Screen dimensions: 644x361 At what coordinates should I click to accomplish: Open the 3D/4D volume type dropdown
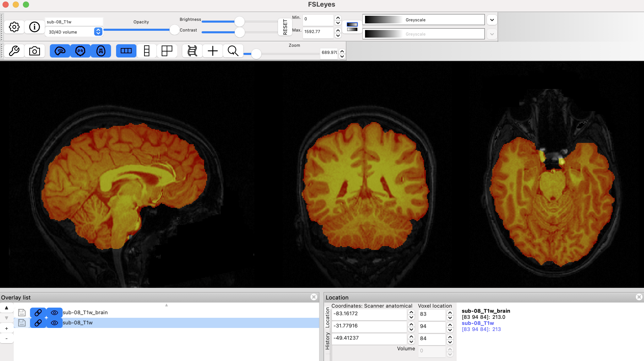click(x=74, y=32)
